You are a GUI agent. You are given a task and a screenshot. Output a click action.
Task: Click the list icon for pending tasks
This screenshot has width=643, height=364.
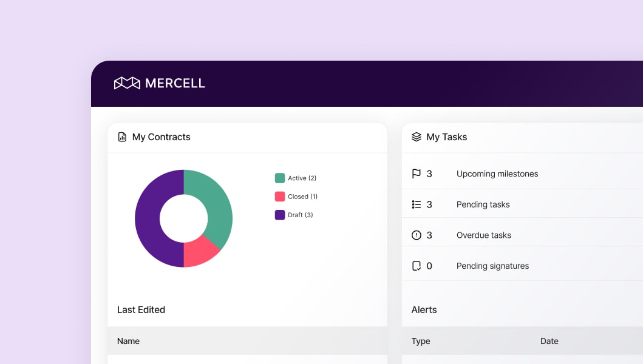[417, 204]
